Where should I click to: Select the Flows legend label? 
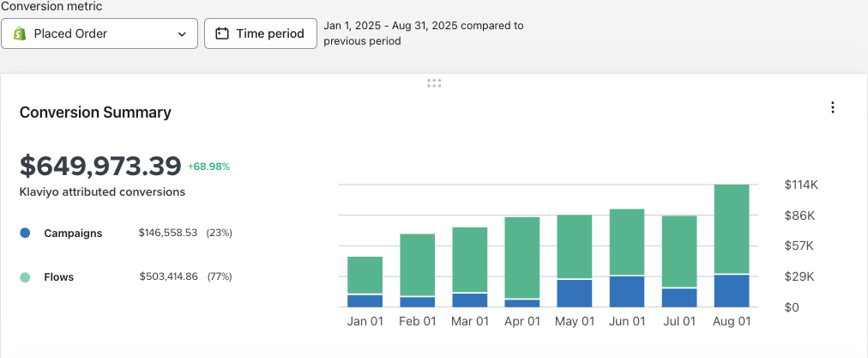(58, 277)
